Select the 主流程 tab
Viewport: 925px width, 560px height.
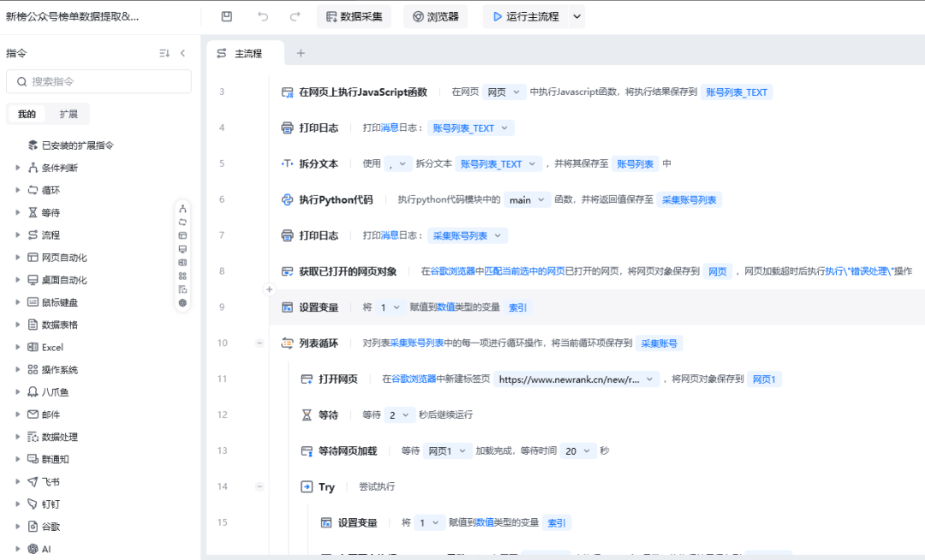[x=246, y=53]
